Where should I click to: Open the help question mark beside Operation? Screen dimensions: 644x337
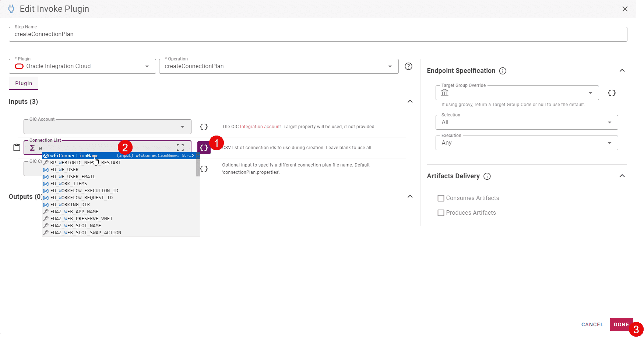(408, 66)
